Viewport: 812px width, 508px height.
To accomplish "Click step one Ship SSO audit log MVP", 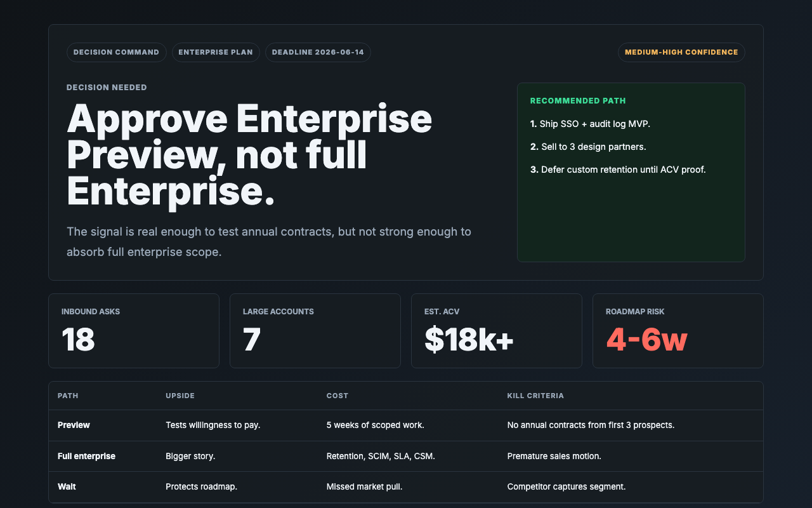I will click(x=590, y=124).
